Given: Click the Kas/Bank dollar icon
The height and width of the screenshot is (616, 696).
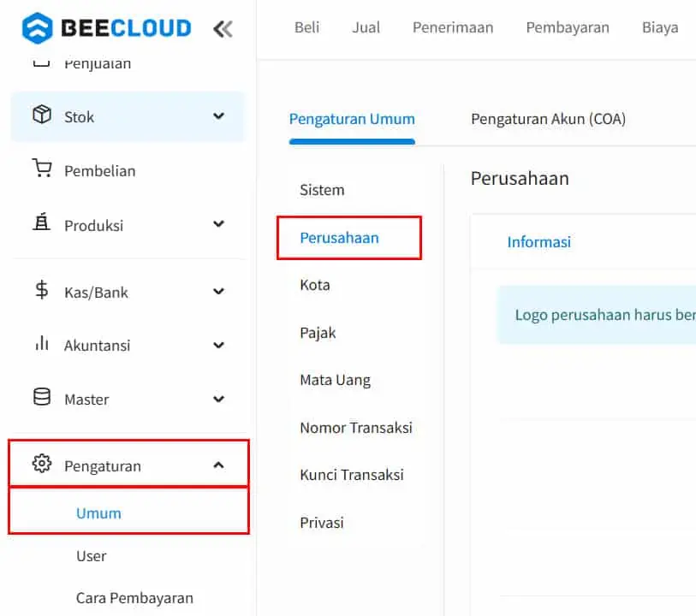Looking at the screenshot, I should click(42, 290).
